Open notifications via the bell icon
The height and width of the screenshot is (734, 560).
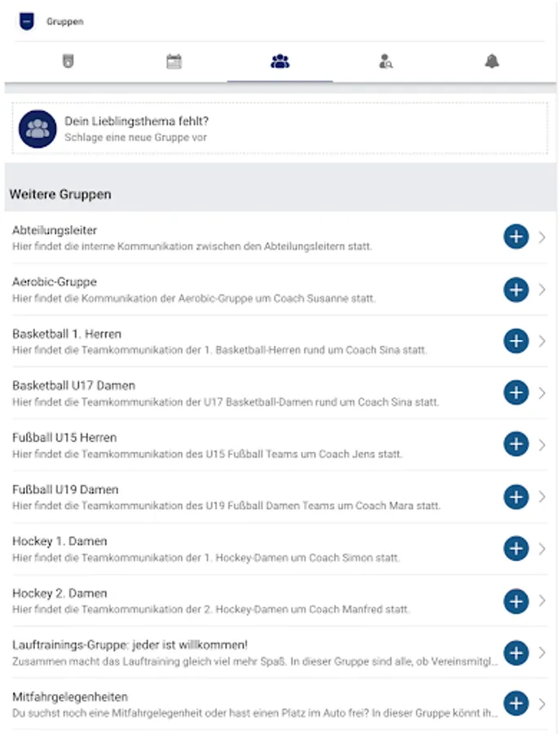pyautogui.click(x=490, y=60)
